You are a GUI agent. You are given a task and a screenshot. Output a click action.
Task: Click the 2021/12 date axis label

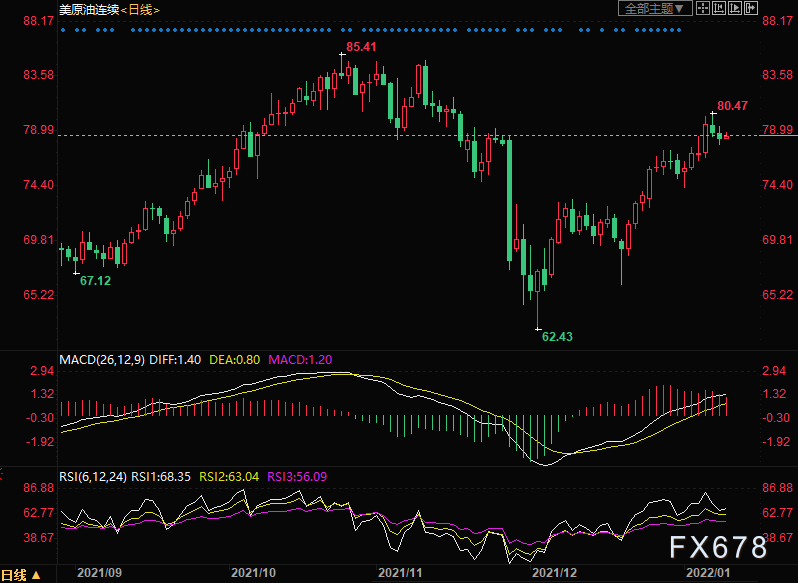(x=554, y=573)
